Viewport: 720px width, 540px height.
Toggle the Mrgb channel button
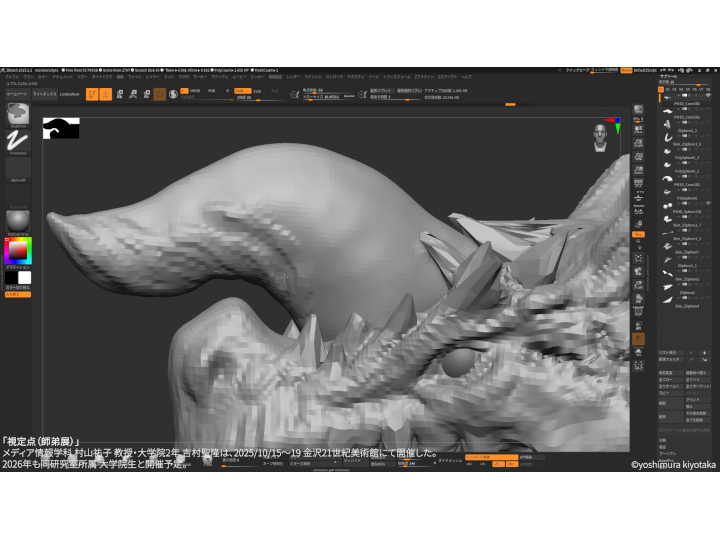[x=194, y=90]
